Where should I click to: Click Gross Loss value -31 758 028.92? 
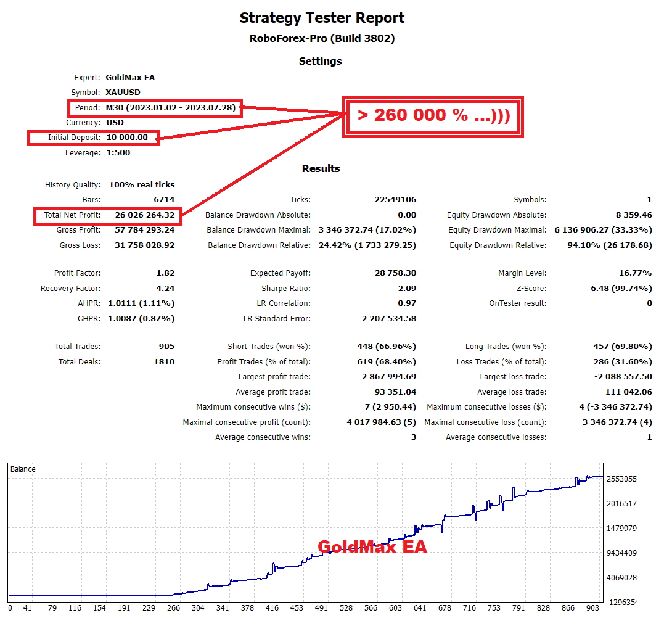coord(143,245)
